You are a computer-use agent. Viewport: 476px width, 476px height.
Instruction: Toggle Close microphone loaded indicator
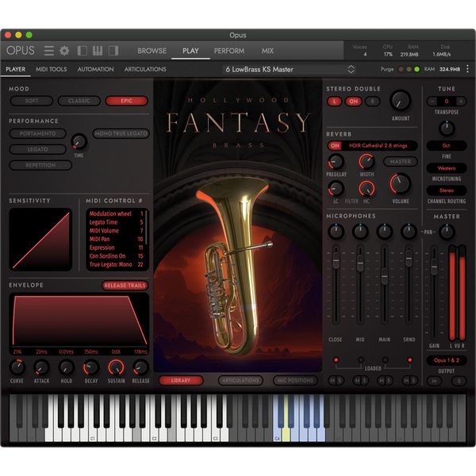336,360
